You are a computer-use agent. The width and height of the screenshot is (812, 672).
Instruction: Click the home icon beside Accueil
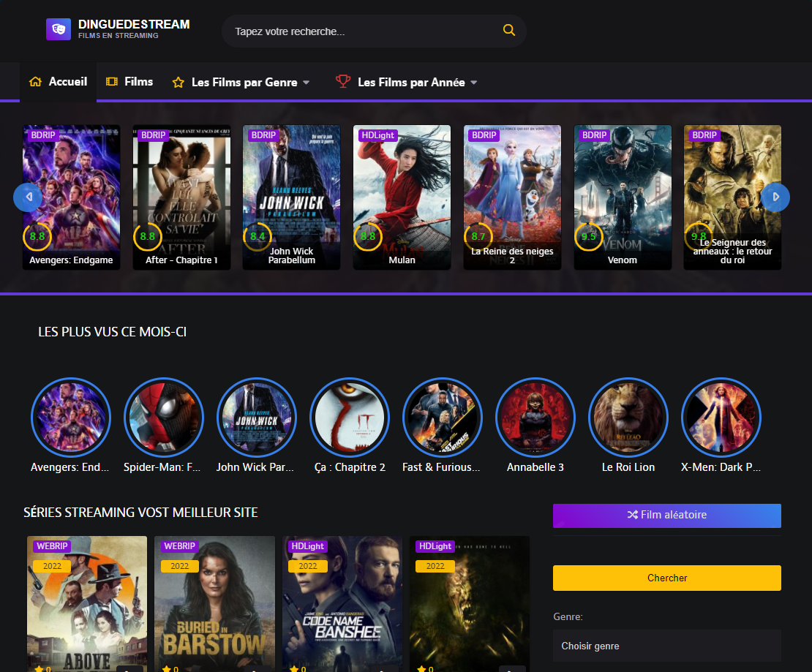coord(35,82)
